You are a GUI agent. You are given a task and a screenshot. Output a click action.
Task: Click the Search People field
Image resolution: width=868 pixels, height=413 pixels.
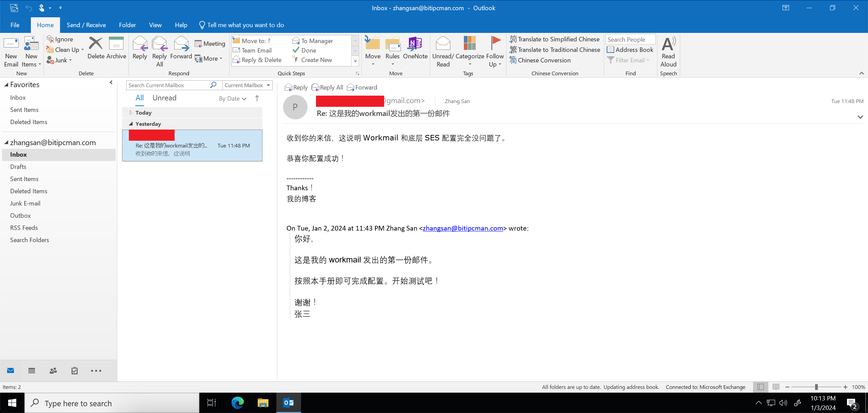click(x=630, y=39)
